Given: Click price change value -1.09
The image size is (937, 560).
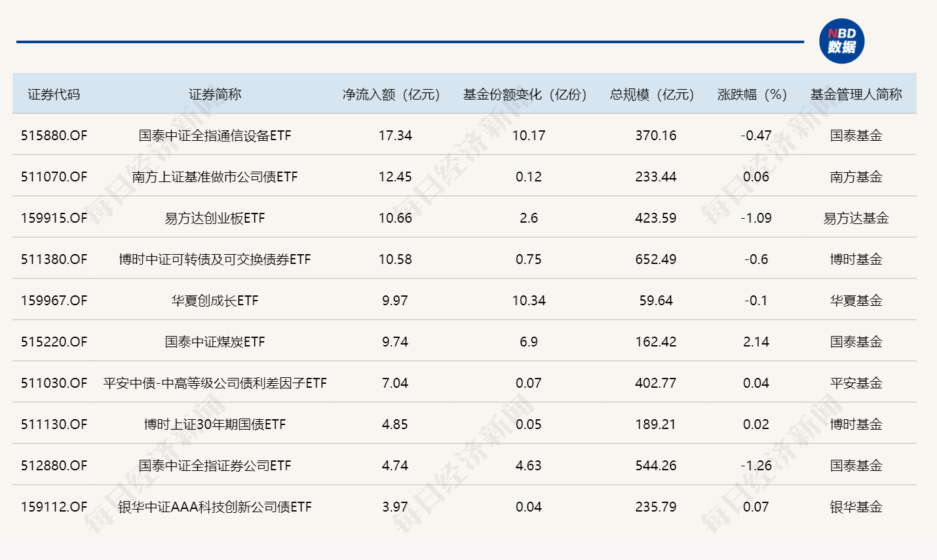Looking at the screenshot, I should 756,218.
